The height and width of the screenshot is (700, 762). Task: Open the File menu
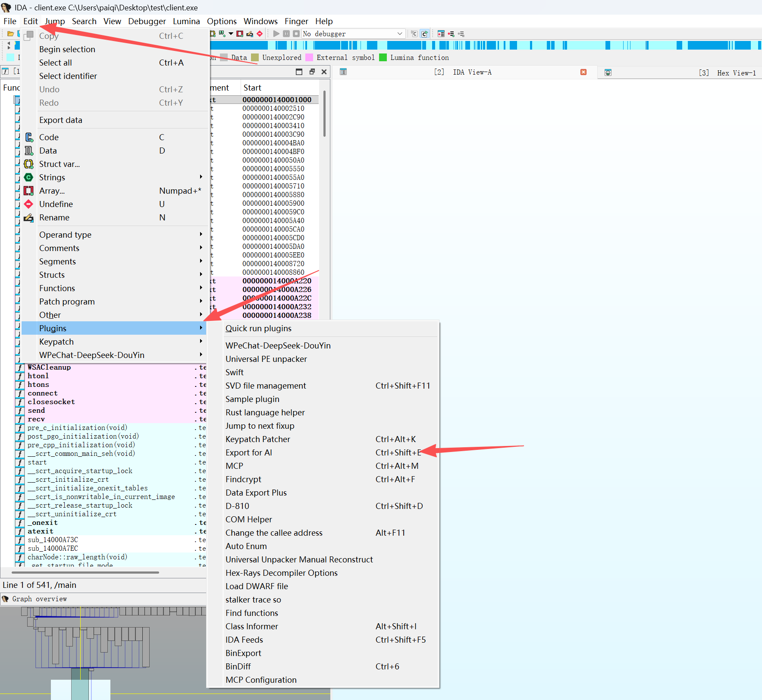pos(10,21)
